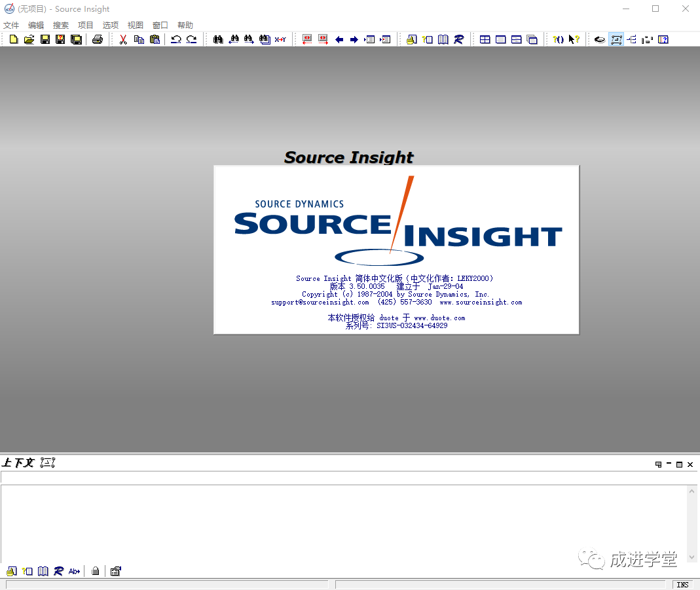Open the 窗口 menu

pos(160,25)
